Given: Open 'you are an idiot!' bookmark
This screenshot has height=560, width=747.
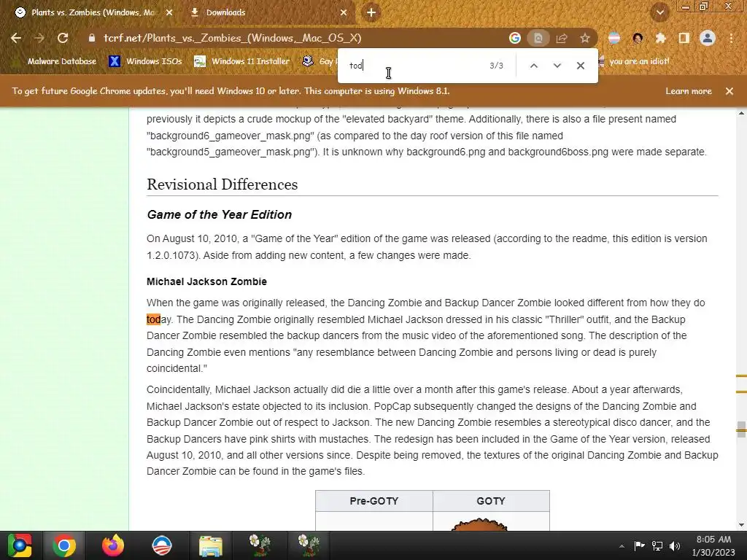Looking at the screenshot, I should [634, 61].
